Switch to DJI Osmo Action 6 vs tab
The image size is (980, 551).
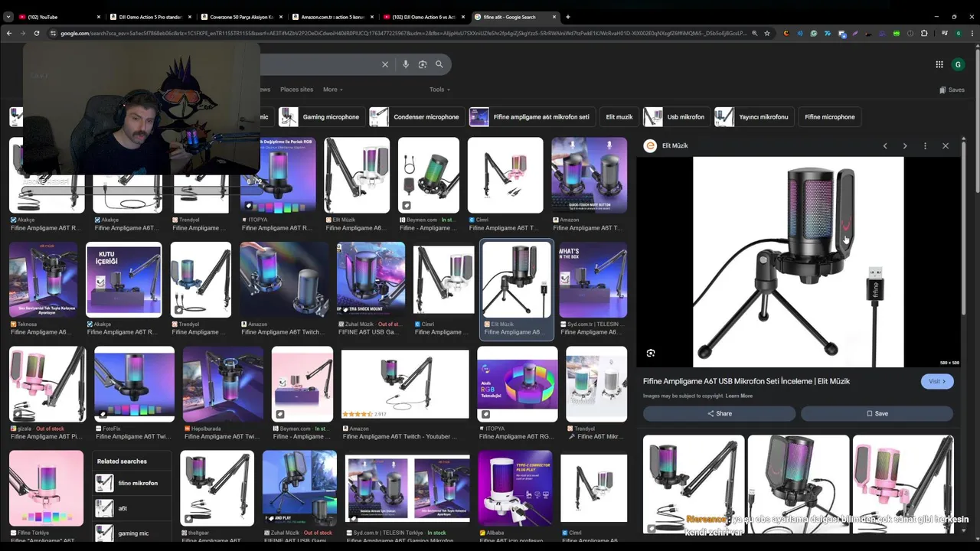click(425, 17)
